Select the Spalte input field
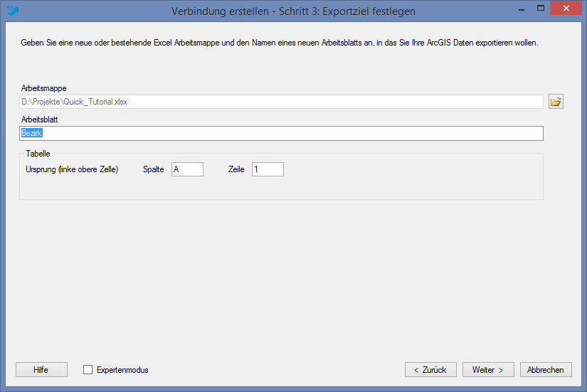Image resolution: width=587 pixels, height=392 pixels. pos(187,169)
